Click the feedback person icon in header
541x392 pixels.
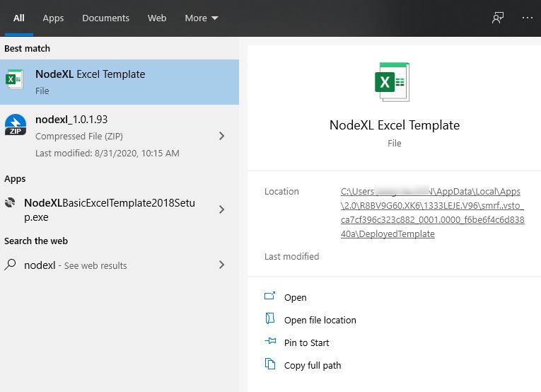[498, 18]
